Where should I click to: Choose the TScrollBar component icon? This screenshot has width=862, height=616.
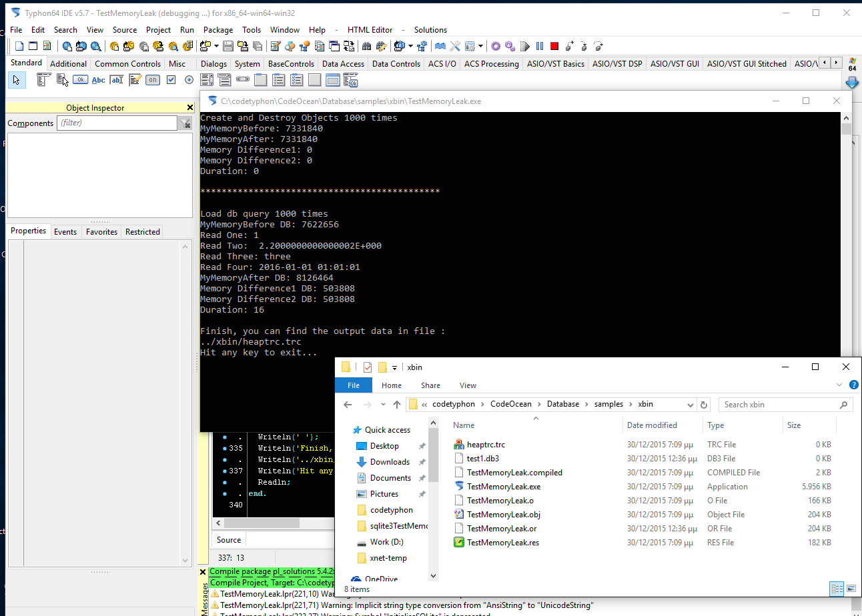click(243, 80)
